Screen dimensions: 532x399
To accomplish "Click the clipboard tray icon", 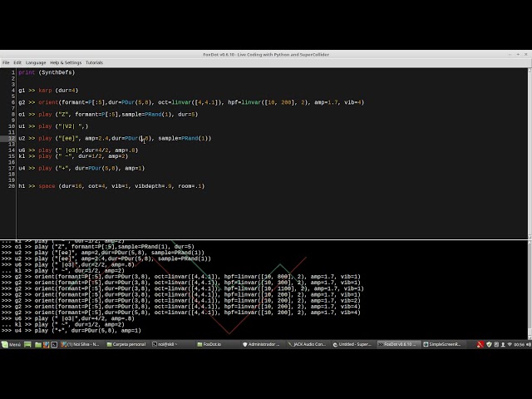I will tap(496, 344).
